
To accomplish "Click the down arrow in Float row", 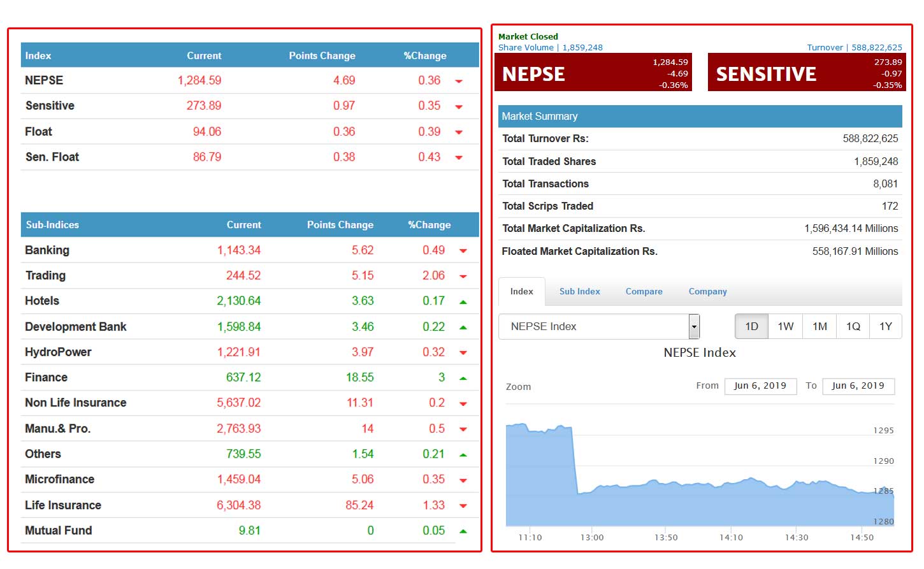I will pyautogui.click(x=459, y=133).
